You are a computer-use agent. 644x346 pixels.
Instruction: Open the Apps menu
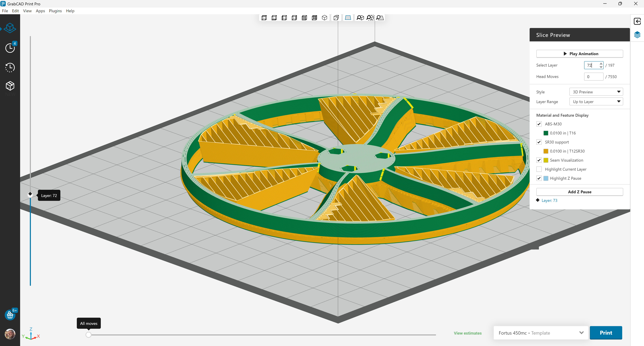point(40,11)
